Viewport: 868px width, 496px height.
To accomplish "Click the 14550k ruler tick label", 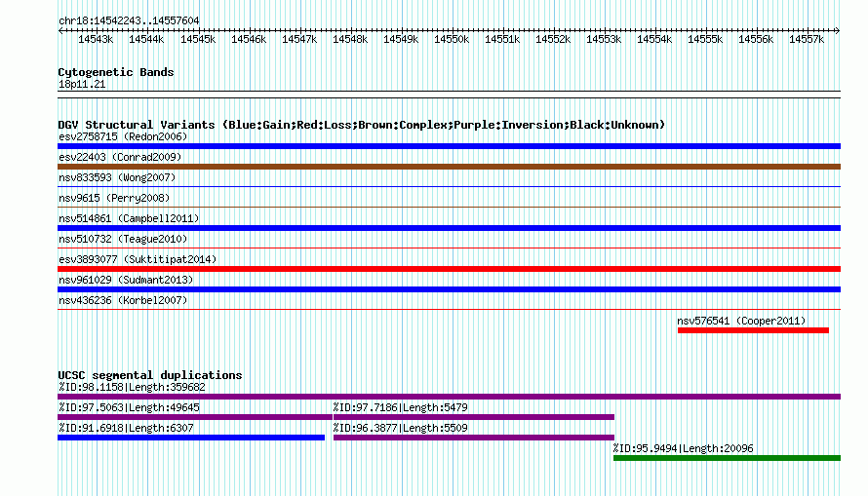I will (452, 39).
